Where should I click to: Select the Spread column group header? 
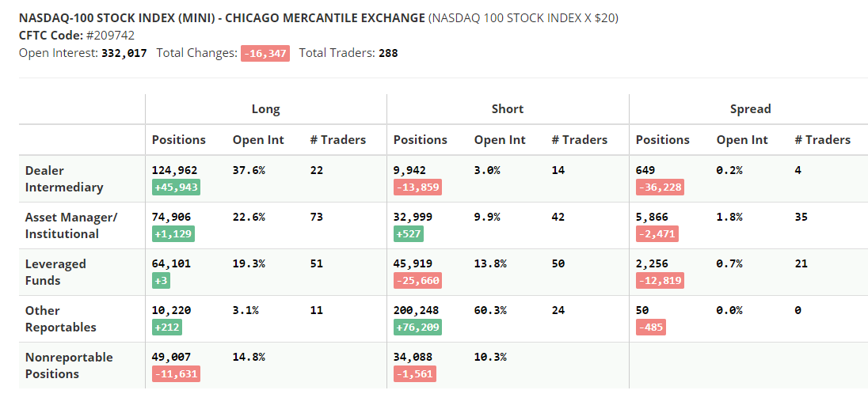750,109
